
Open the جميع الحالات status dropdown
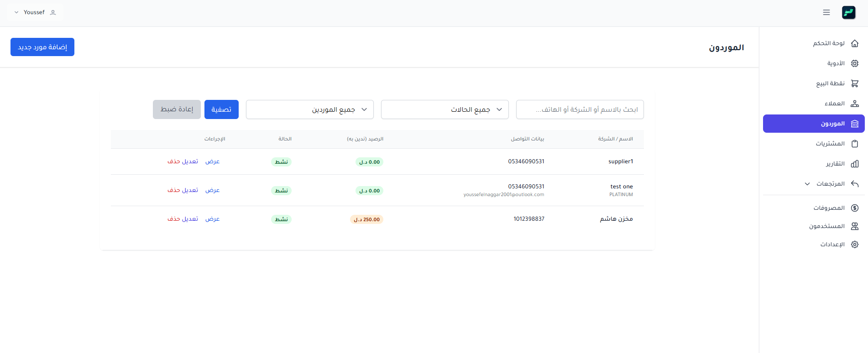(x=445, y=109)
